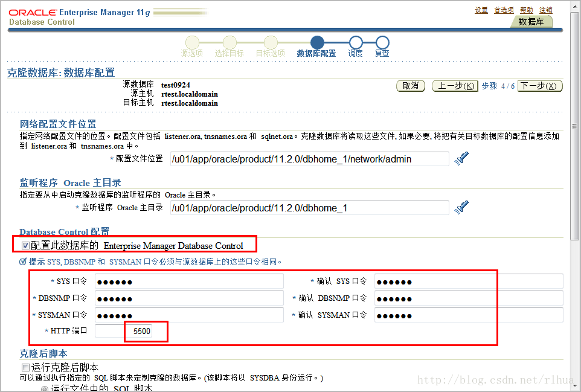The image size is (581, 392).
Task: Click the 设置 link
Action: pos(481,10)
